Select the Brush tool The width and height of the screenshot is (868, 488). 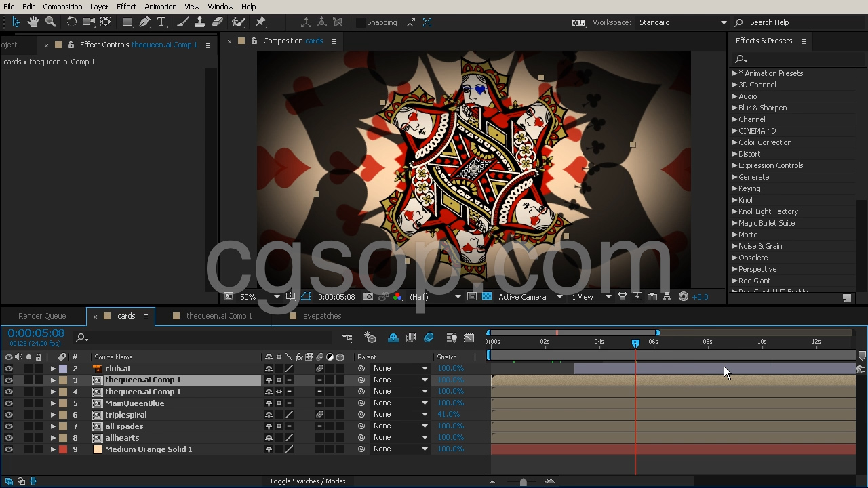tap(183, 22)
